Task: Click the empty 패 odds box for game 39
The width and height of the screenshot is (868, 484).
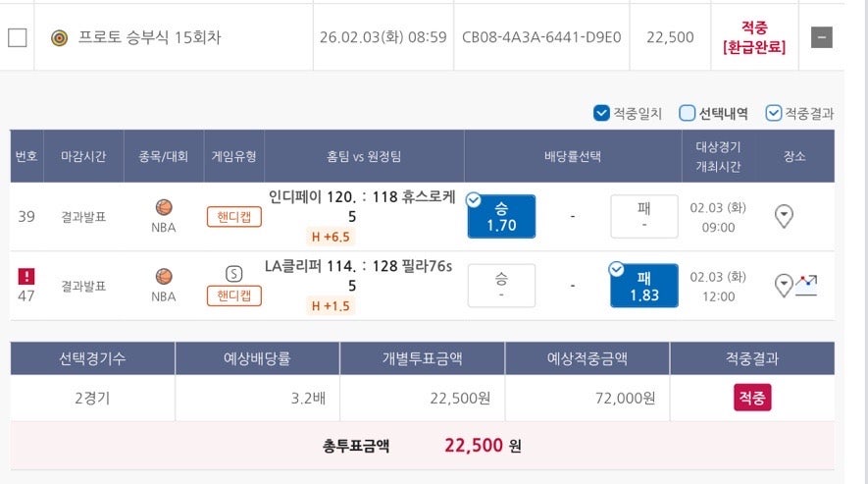Action: click(x=643, y=216)
